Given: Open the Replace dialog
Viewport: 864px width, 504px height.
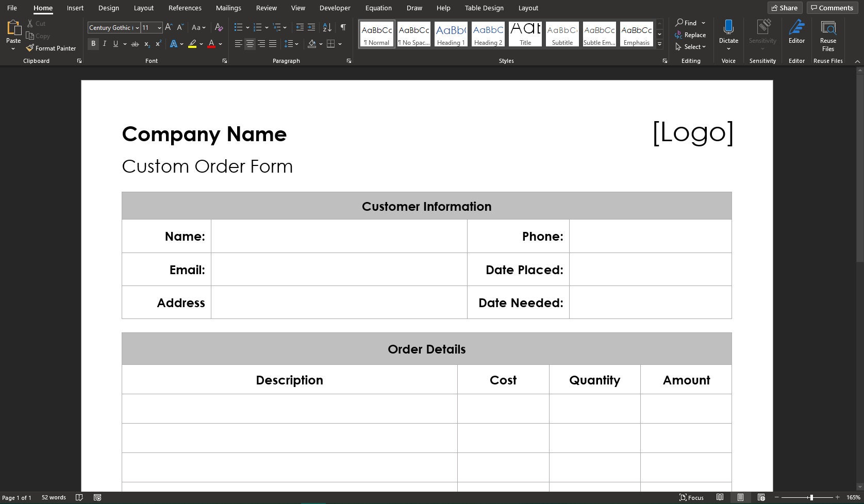Looking at the screenshot, I should pyautogui.click(x=690, y=35).
